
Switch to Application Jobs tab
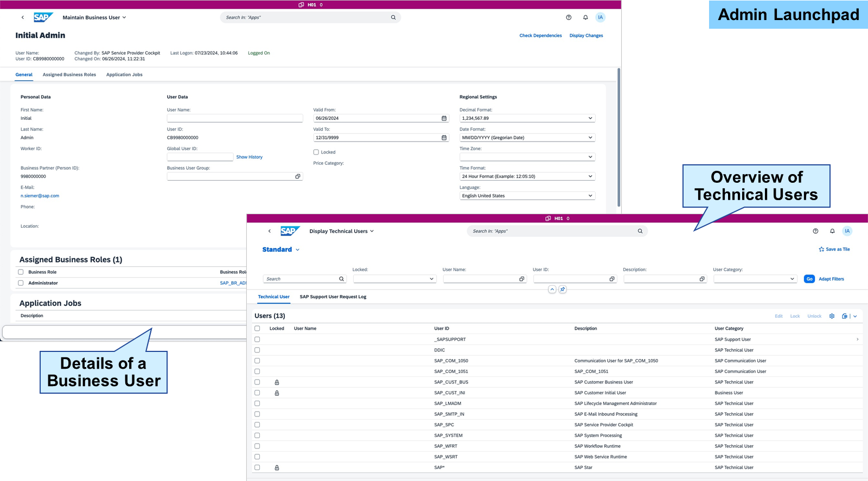(x=124, y=75)
